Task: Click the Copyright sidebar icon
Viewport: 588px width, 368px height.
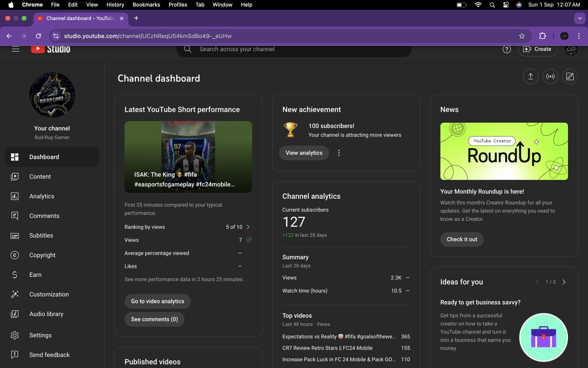Action: point(15,255)
